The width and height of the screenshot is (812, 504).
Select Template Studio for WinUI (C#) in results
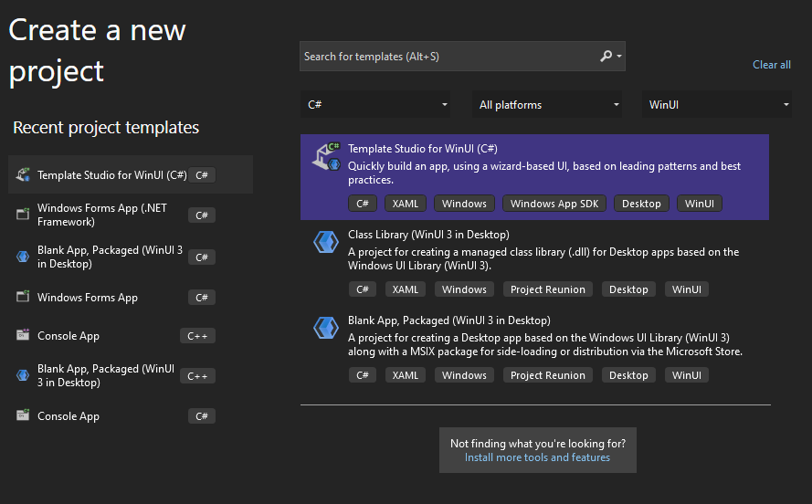[534, 177]
